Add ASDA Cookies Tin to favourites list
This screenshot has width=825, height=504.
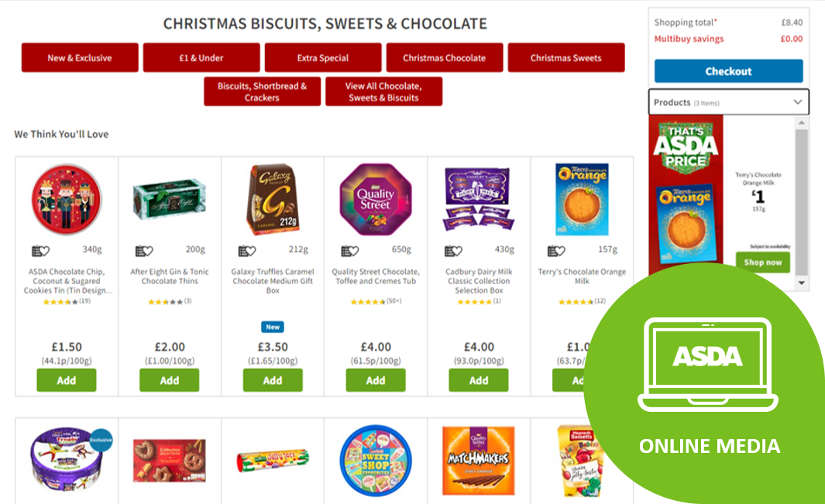click(x=40, y=251)
